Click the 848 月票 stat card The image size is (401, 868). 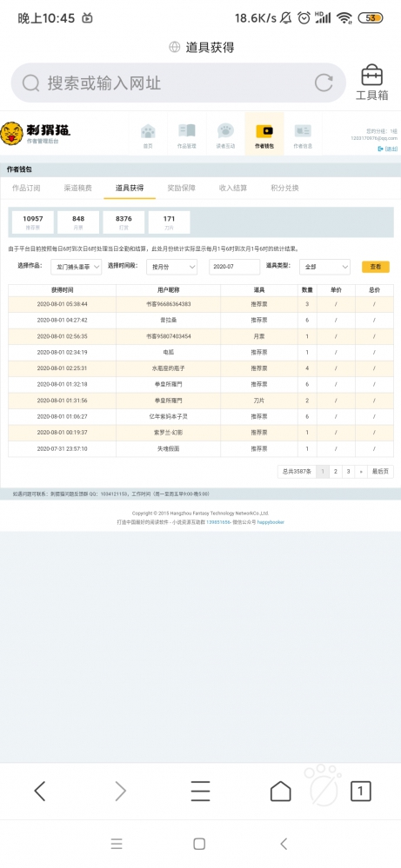(x=78, y=222)
